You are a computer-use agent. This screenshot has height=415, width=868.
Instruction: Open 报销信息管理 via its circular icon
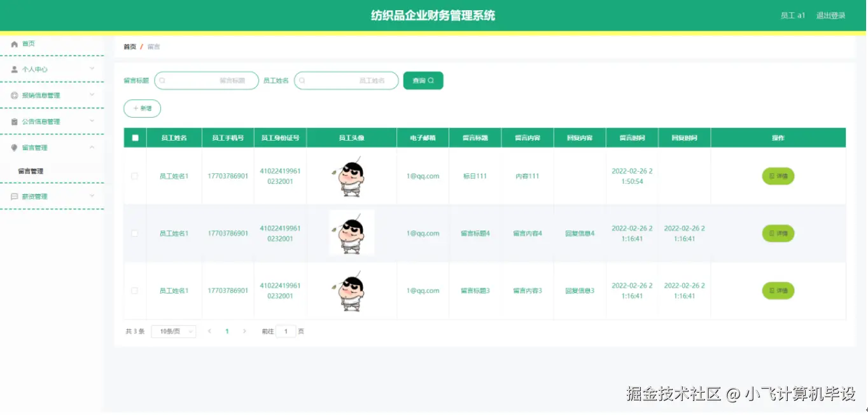coord(14,95)
